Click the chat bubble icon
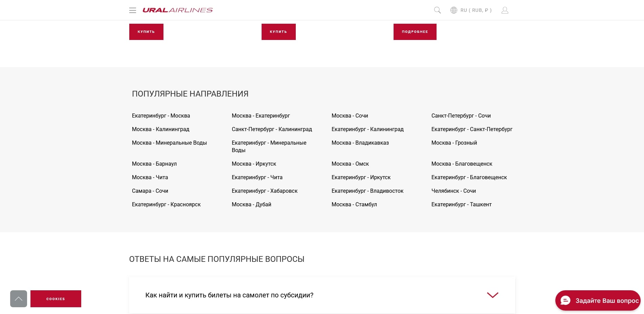The image size is (644, 314). (565, 300)
